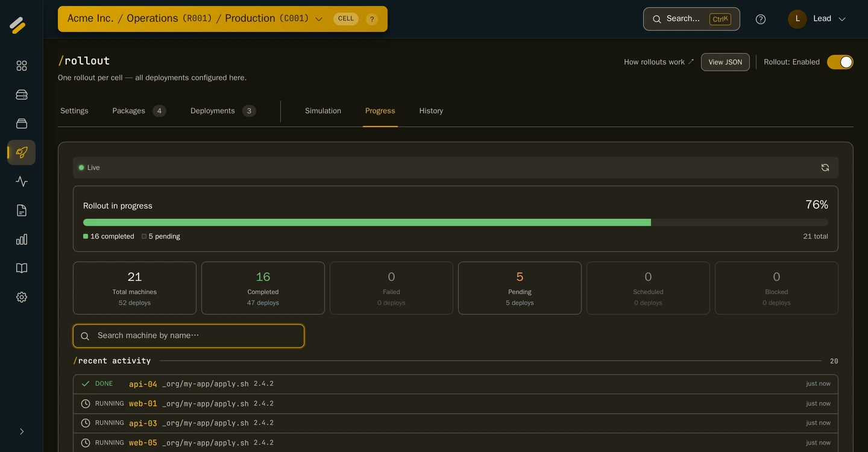Click the Scheduled stat card

click(648, 288)
